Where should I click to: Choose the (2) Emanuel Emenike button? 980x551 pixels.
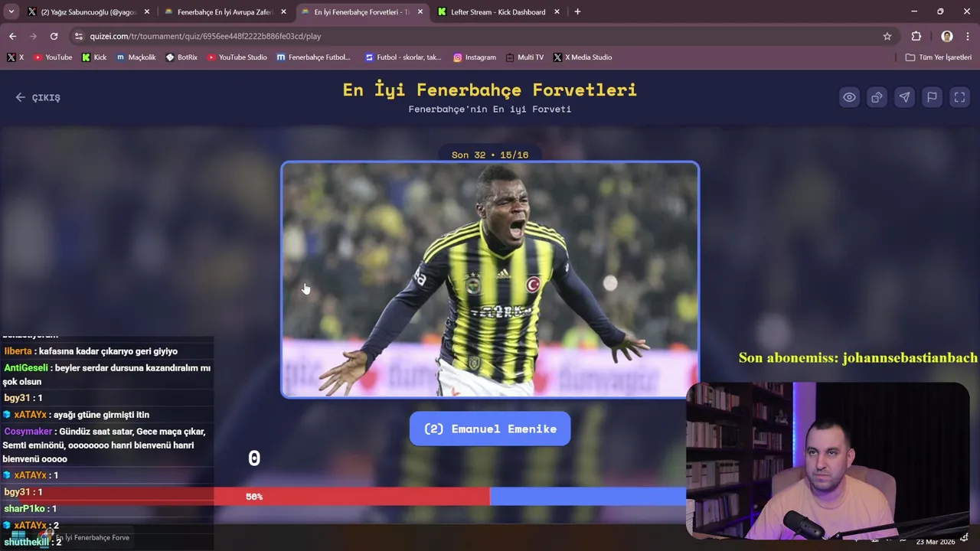click(490, 429)
